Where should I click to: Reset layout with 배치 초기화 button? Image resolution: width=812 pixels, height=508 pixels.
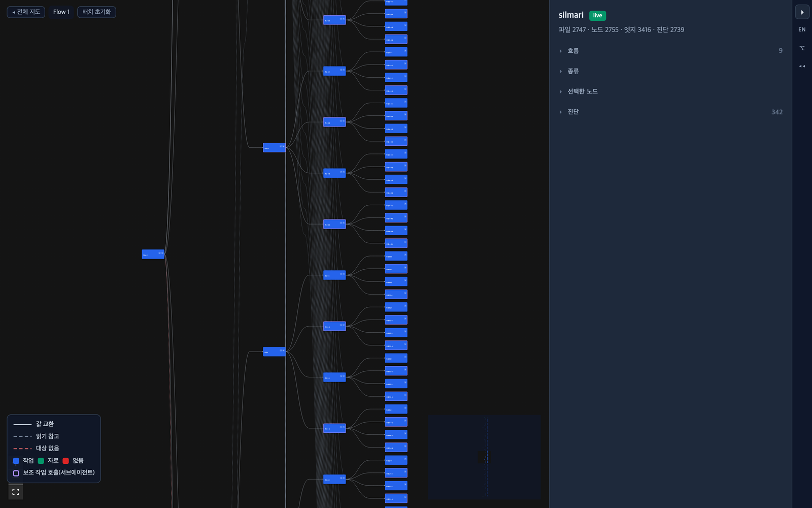click(96, 12)
